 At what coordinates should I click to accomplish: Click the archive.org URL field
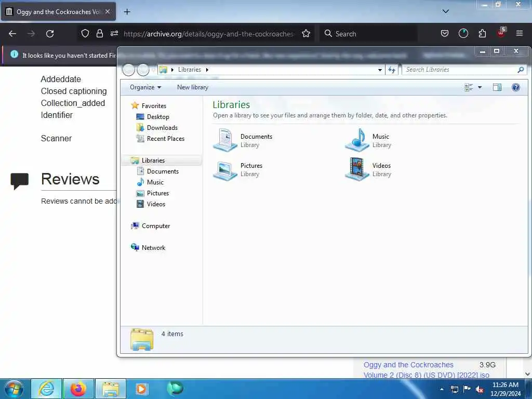click(209, 34)
